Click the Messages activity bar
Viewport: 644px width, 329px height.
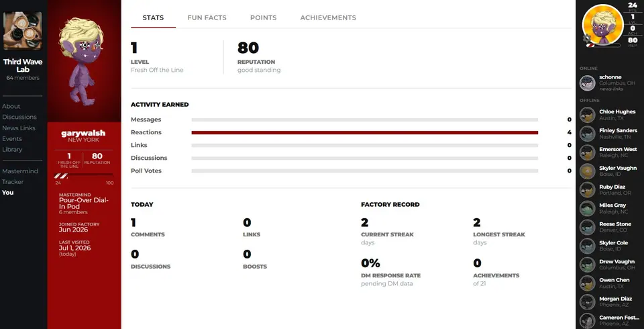tap(365, 120)
